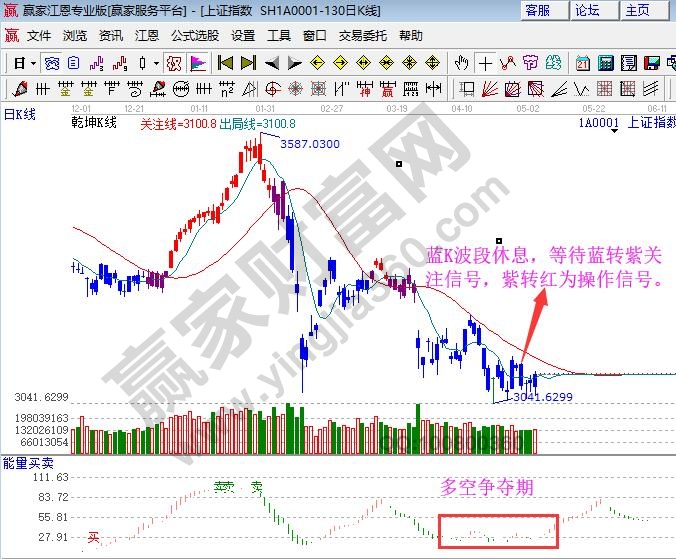
Task: Toggle the crosshair cursor tool
Action: (x=486, y=63)
